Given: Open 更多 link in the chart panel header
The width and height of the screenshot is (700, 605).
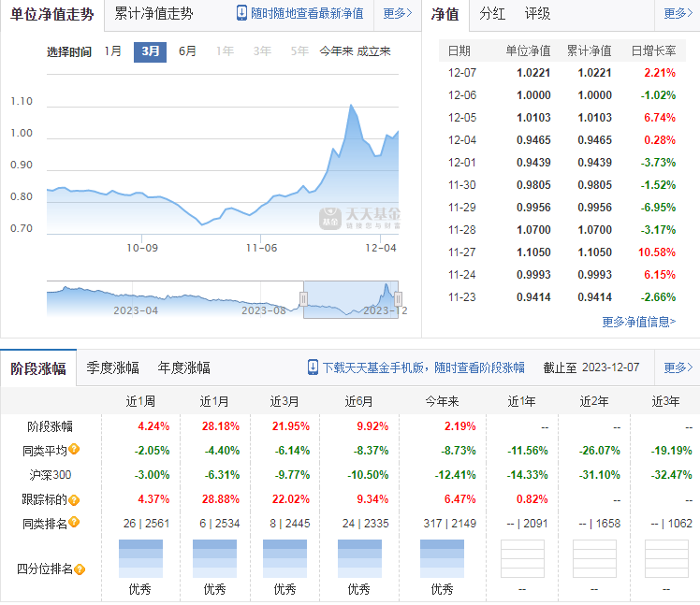Looking at the screenshot, I should (398, 13).
